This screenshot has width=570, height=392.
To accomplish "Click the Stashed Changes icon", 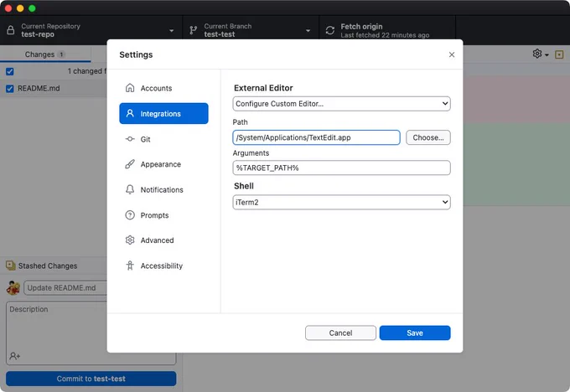I will point(11,266).
